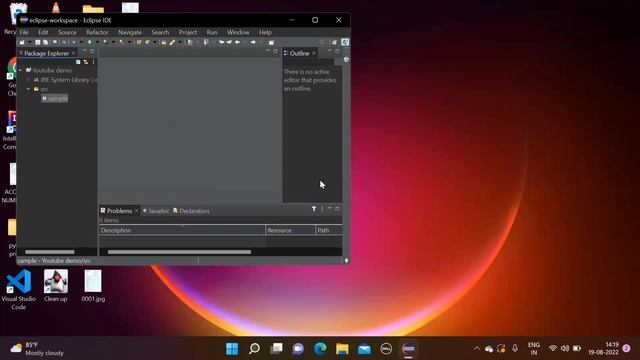Sort by the Description column header
This screenshot has width=640, height=360.
coord(182,230)
